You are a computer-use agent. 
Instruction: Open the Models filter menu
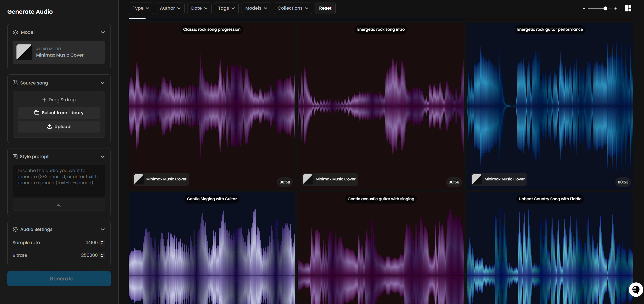click(x=256, y=8)
